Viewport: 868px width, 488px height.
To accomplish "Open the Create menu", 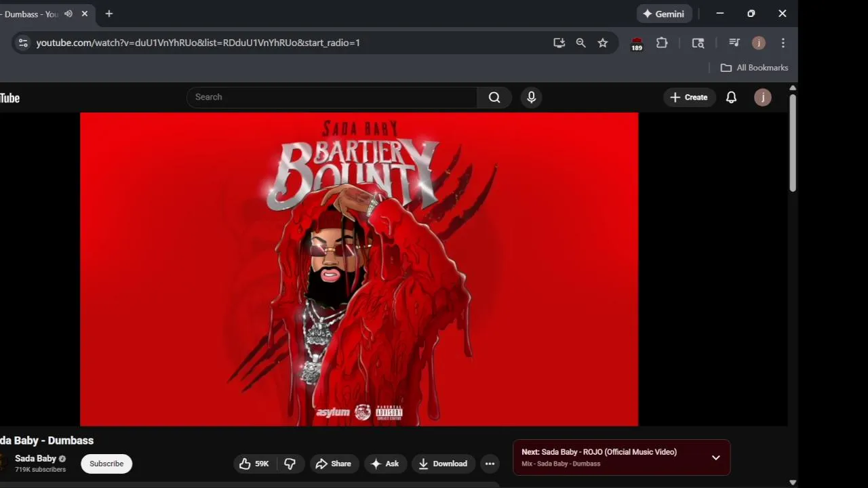I will coord(688,97).
